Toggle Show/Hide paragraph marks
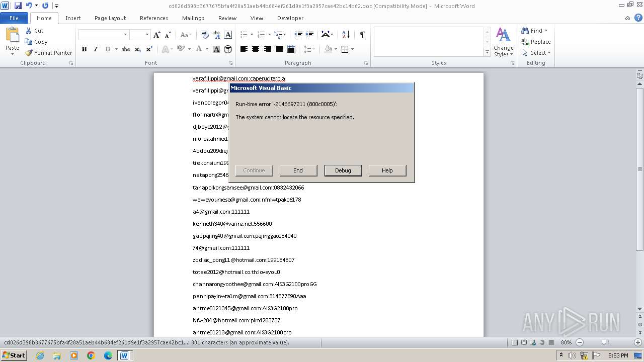Image resolution: width=644 pixels, height=362 pixels. 362,35
